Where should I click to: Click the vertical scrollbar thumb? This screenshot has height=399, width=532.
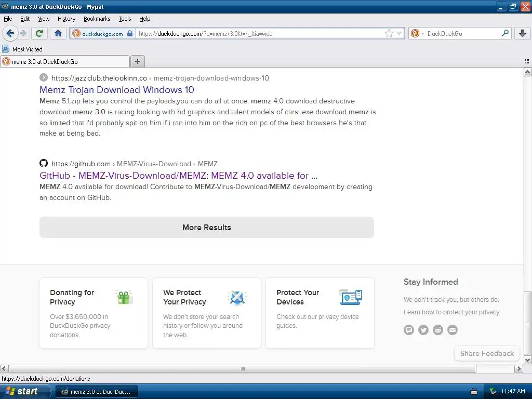[528, 323]
